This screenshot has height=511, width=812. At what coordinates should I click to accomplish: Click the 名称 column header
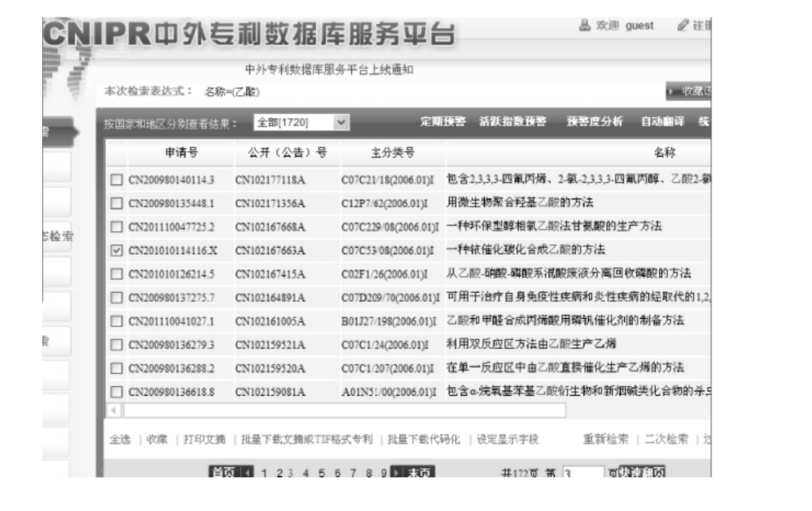click(x=663, y=153)
